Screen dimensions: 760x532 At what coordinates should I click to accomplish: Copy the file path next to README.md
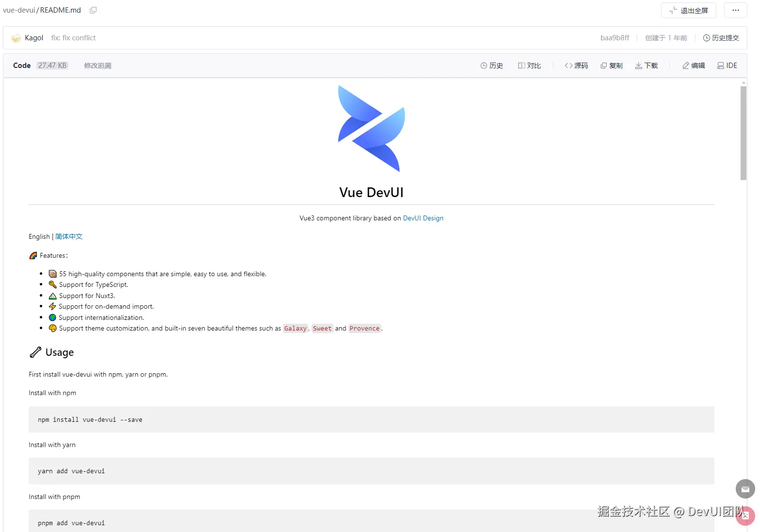click(93, 10)
